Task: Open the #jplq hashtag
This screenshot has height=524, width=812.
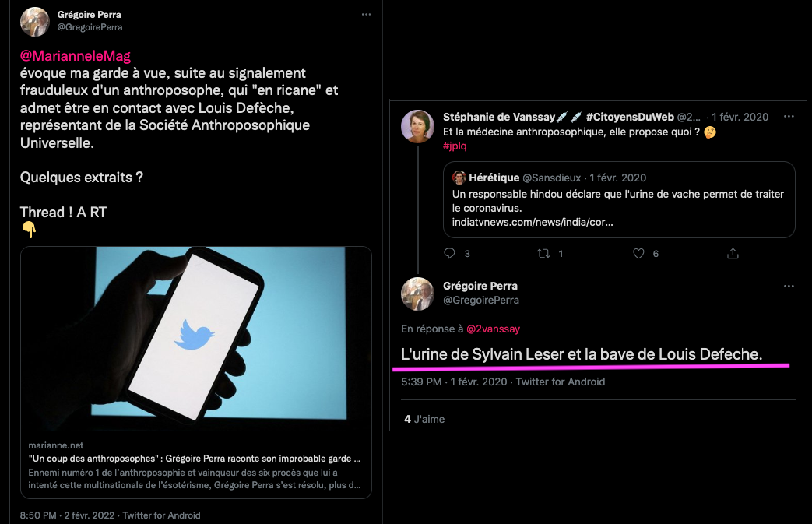Action: [455, 146]
